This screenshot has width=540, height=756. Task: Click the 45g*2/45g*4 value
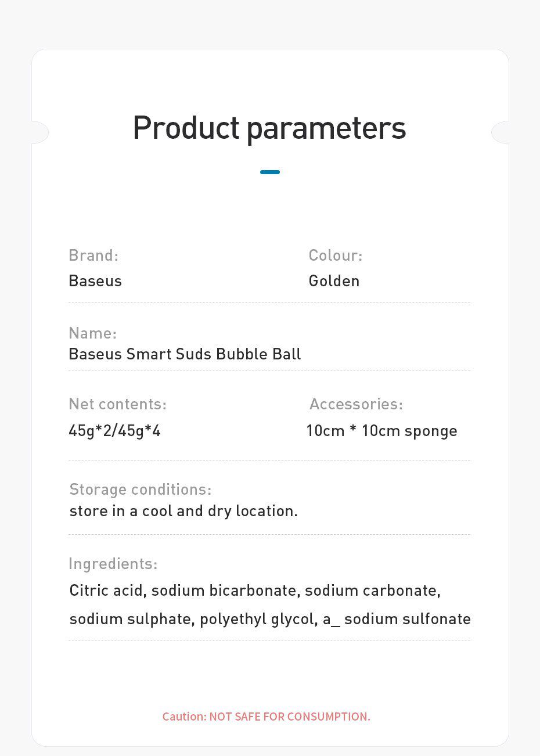(x=115, y=431)
